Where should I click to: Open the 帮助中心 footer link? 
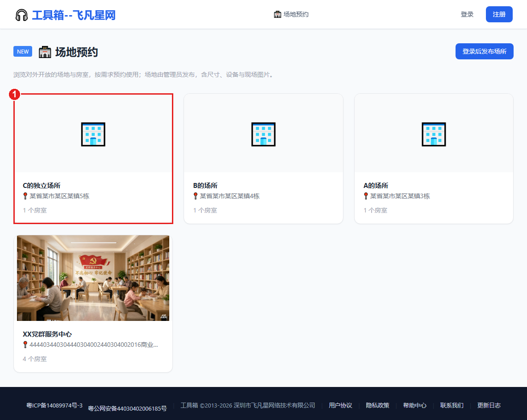point(415,406)
